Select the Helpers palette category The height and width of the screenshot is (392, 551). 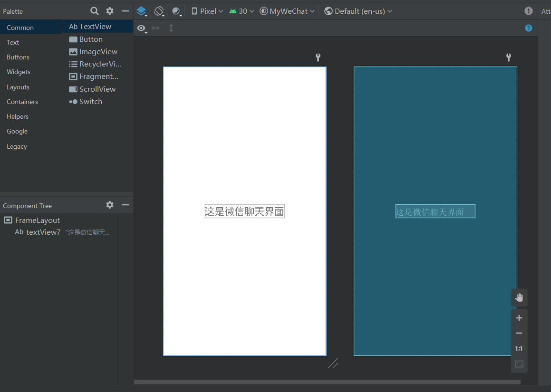31,116
